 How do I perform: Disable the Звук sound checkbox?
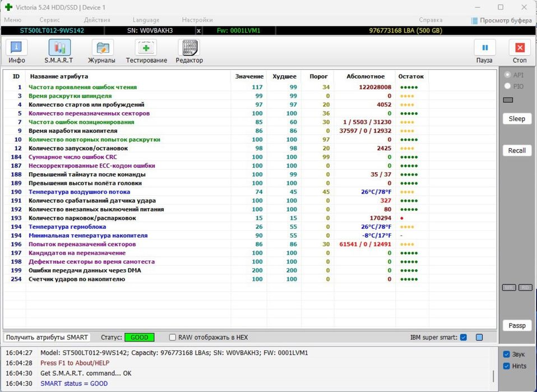(x=507, y=354)
